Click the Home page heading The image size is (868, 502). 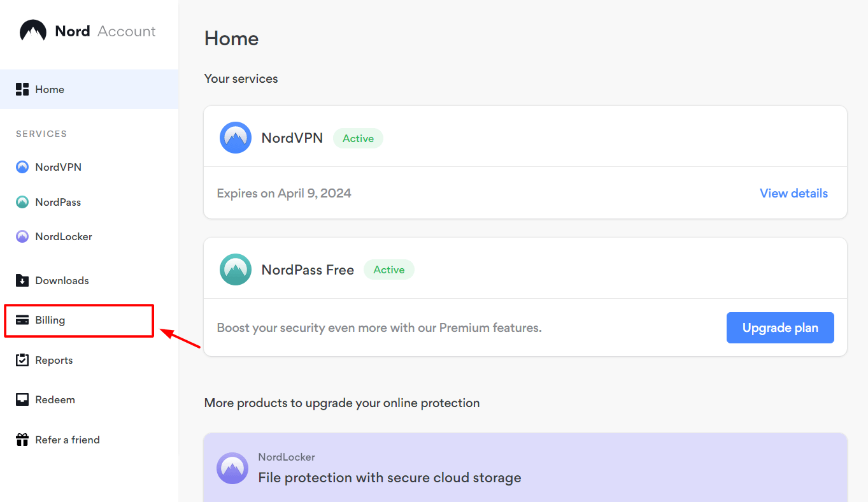tap(231, 38)
